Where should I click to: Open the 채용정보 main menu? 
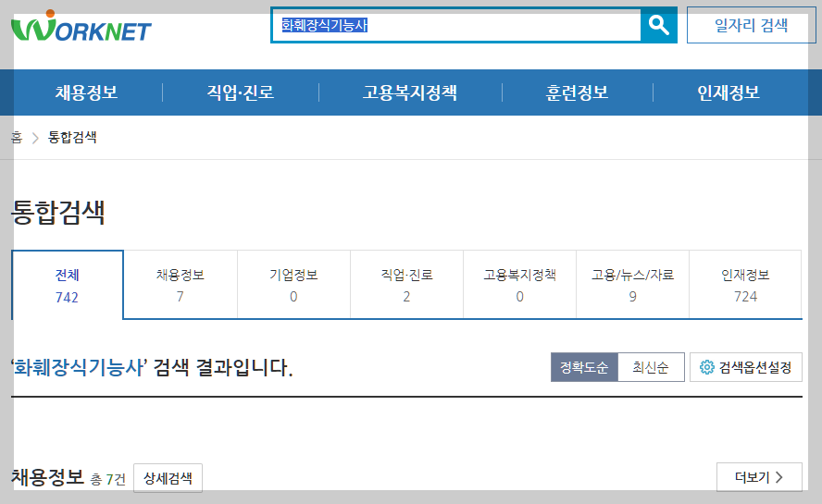(86, 92)
